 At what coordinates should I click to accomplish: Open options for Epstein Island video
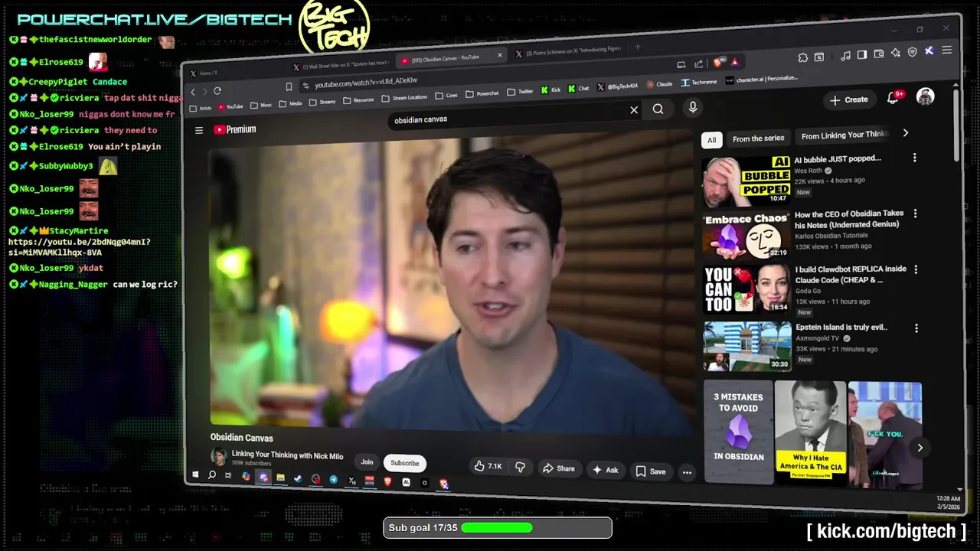(x=916, y=328)
